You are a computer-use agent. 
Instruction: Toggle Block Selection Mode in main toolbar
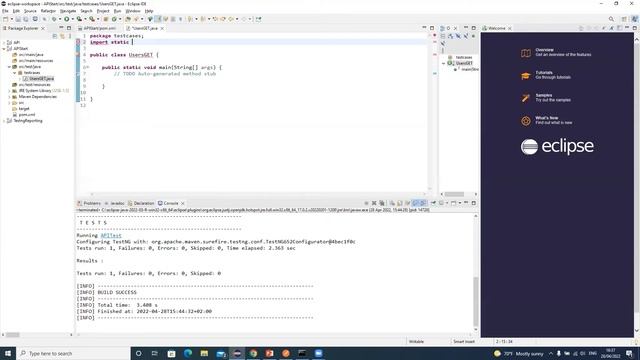[x=173, y=19]
